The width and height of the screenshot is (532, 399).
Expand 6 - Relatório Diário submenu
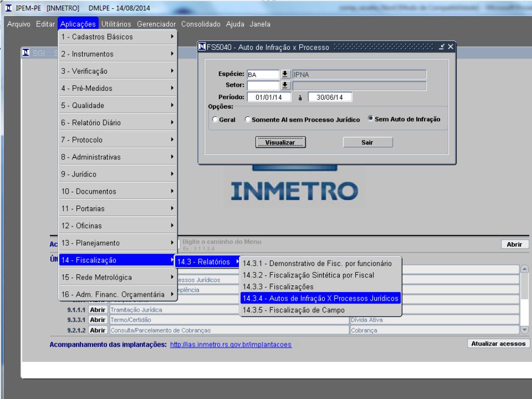pyautogui.click(x=118, y=123)
